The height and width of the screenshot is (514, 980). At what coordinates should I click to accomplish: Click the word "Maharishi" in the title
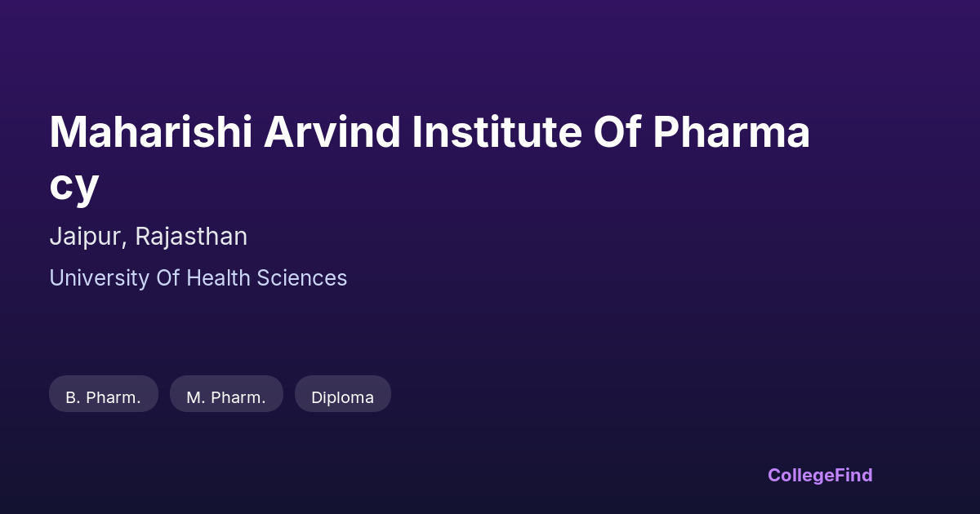(x=150, y=133)
